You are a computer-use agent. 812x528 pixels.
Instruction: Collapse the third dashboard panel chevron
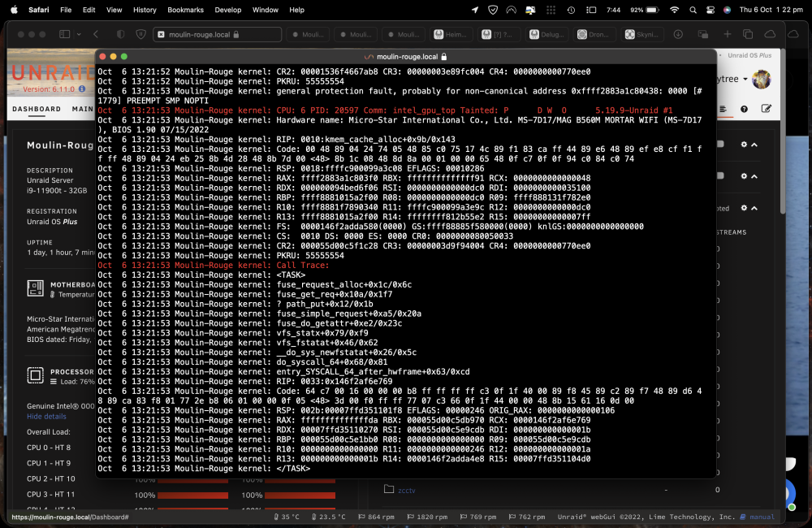[x=754, y=208]
